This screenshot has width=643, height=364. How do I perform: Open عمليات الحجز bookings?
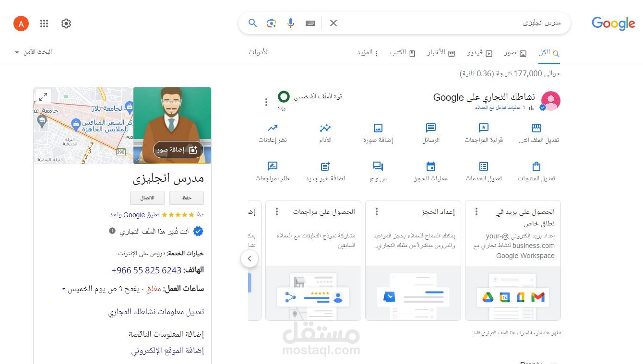point(431,172)
